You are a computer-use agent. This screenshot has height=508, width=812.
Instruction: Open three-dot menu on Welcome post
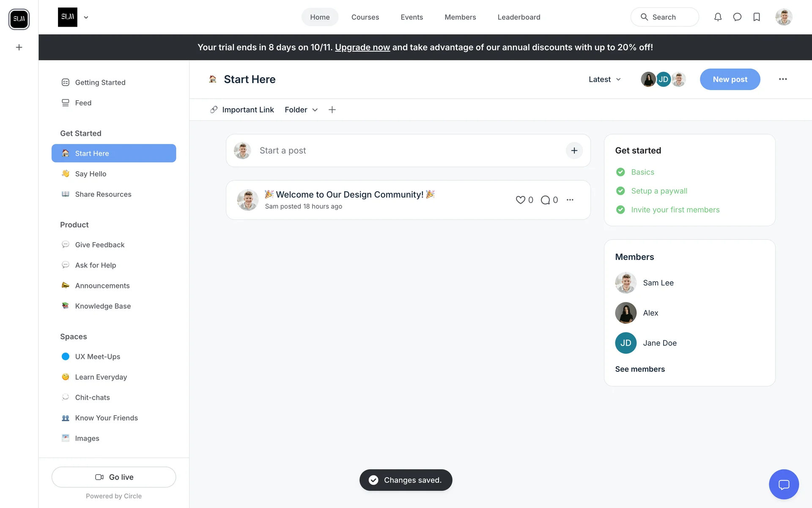pyautogui.click(x=570, y=200)
